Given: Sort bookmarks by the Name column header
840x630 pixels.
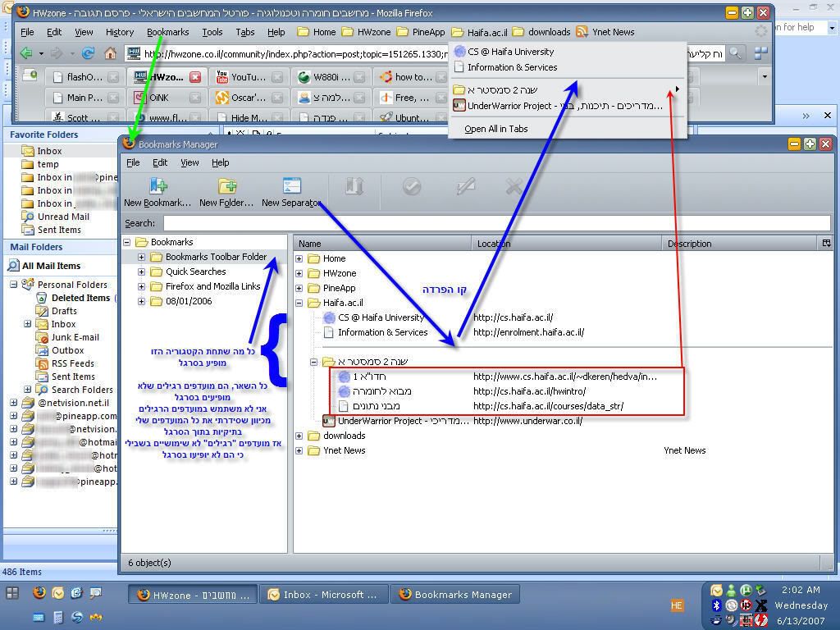Looking at the screenshot, I should click(x=382, y=244).
